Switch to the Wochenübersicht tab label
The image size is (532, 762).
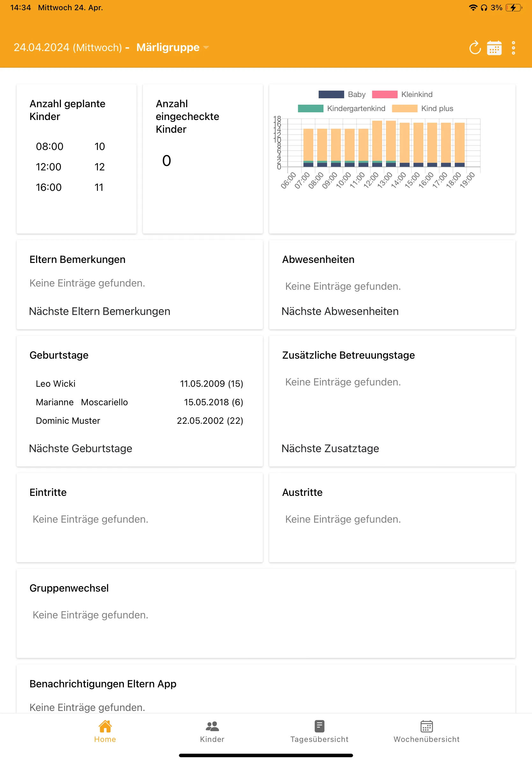pyautogui.click(x=426, y=739)
